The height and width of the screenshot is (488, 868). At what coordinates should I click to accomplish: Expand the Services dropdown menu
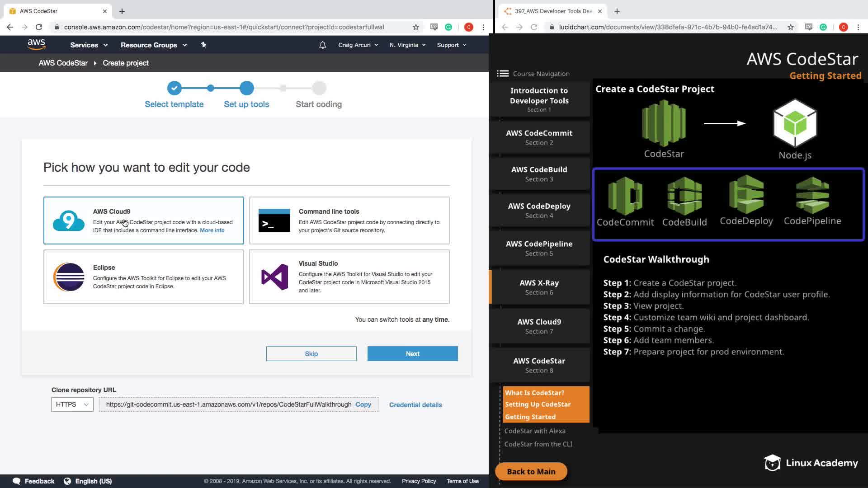[89, 45]
